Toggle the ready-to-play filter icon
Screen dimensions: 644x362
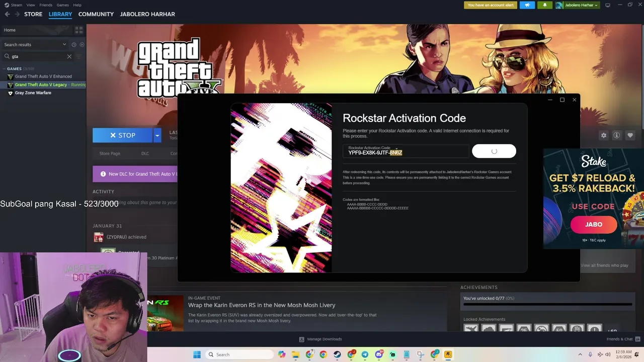[82, 45]
